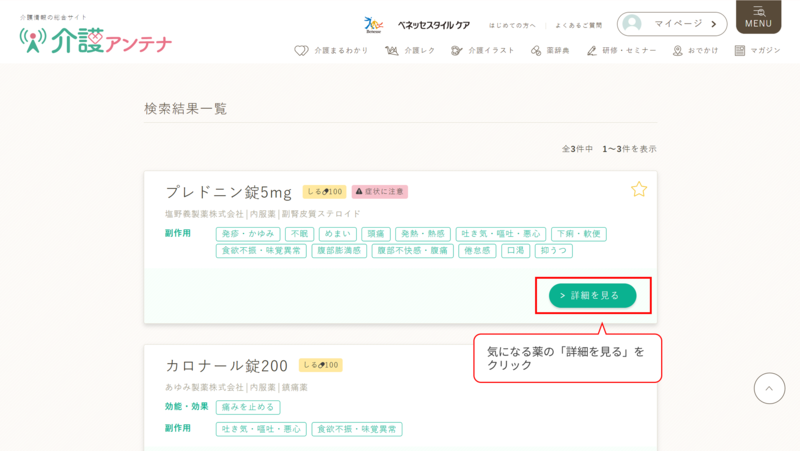Click the 介護アンテナ site logo
Screen dimensions: 800x451
click(96, 40)
